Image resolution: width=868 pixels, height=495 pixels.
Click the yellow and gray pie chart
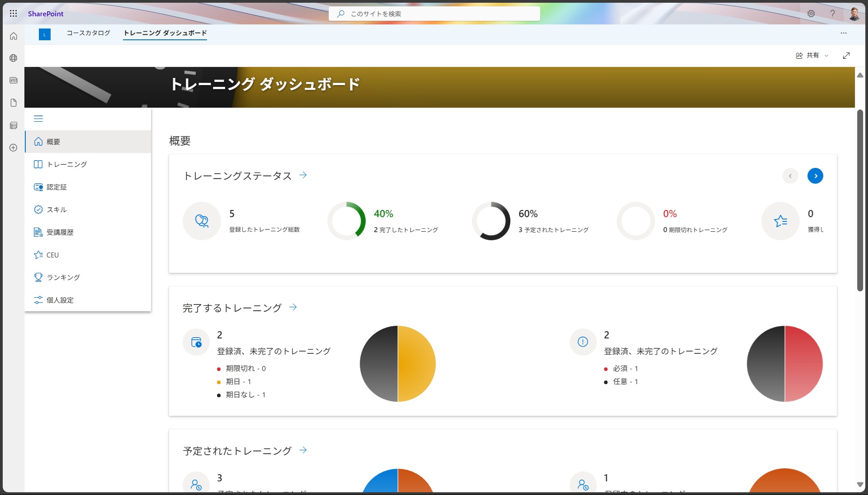coord(398,363)
